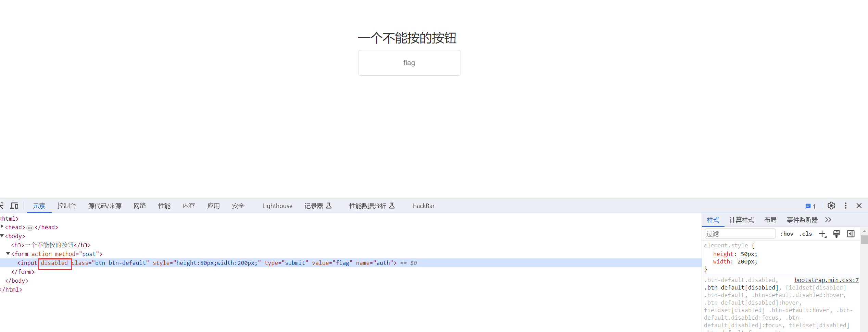Viewport: 868px width, 332px height.
Task: Toggle the color scheme emulation icon
Action: (836, 234)
